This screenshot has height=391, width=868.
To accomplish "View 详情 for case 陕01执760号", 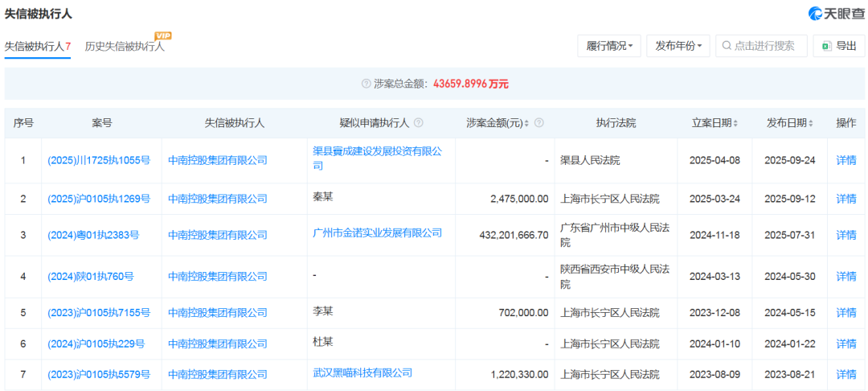I will [x=845, y=277].
